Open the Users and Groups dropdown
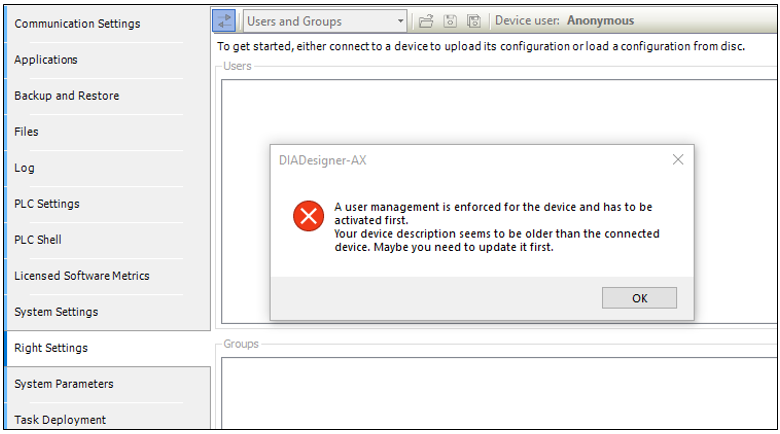 [x=400, y=21]
